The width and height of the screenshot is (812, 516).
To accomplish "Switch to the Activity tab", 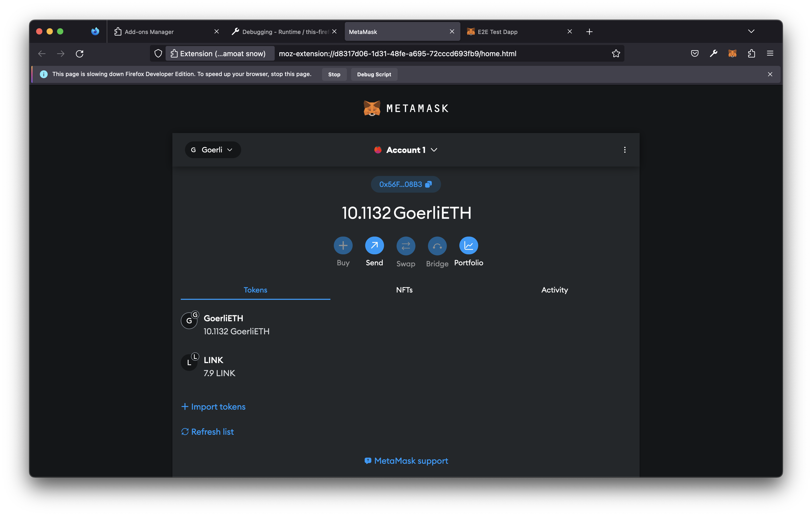I will point(554,290).
